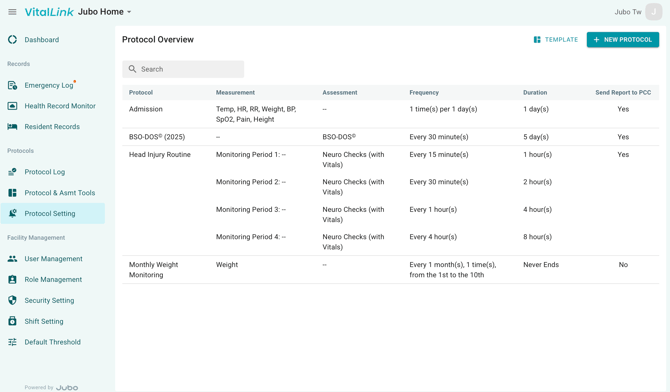The image size is (670, 392).
Task: Click the Shift Setting icon
Action: tap(12, 321)
